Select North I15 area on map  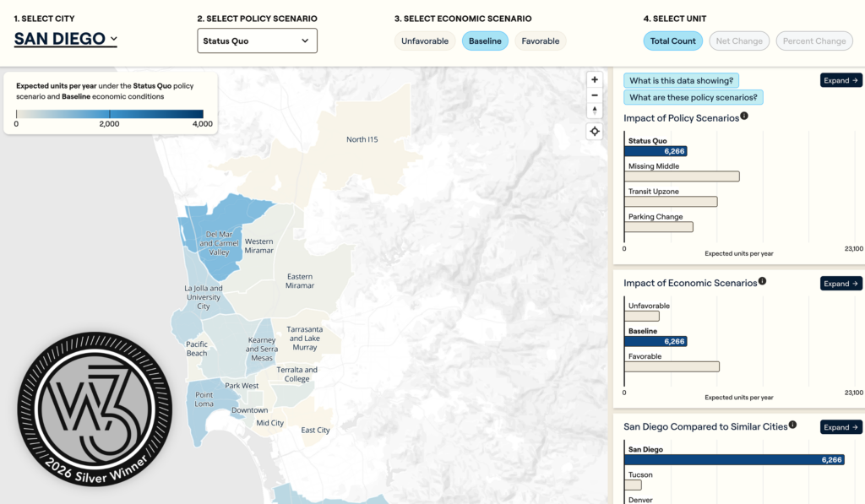362,139
